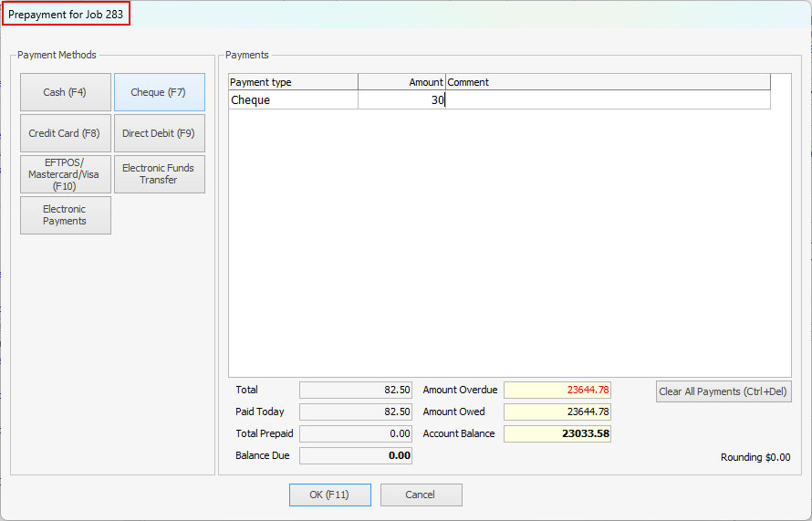
Task: Click the Comment cell of the Cheque row
Action: [x=608, y=100]
